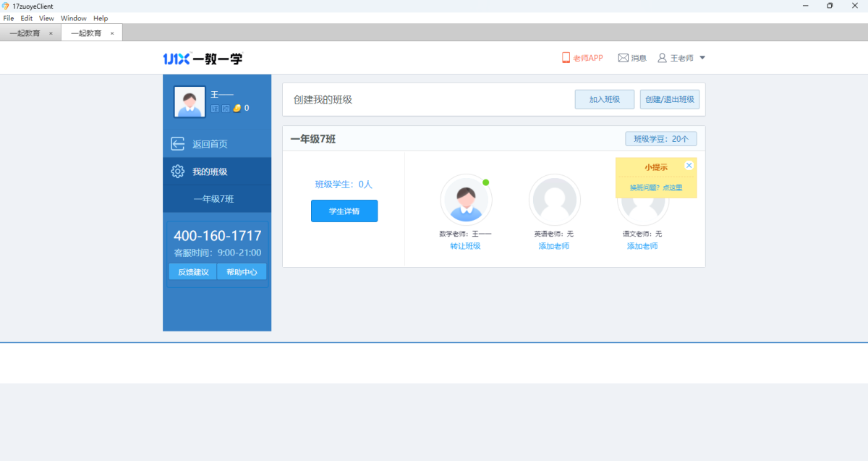This screenshot has height=461, width=868.
Task: Open the View menu
Action: 46,18
